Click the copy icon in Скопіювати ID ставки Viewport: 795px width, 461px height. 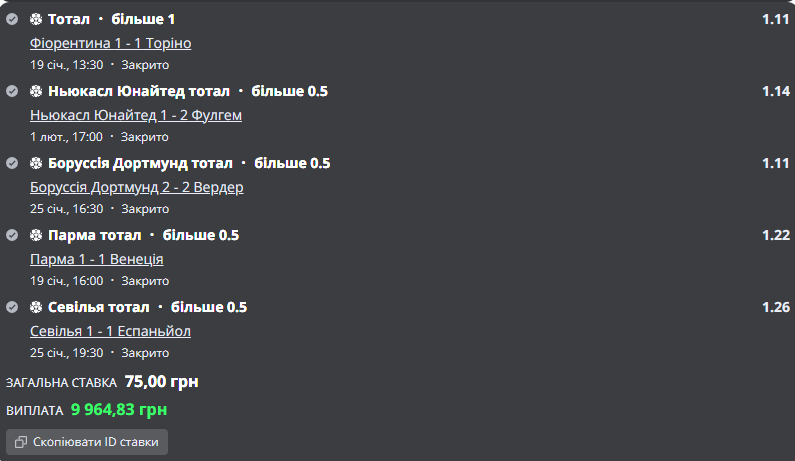pyautogui.click(x=21, y=442)
